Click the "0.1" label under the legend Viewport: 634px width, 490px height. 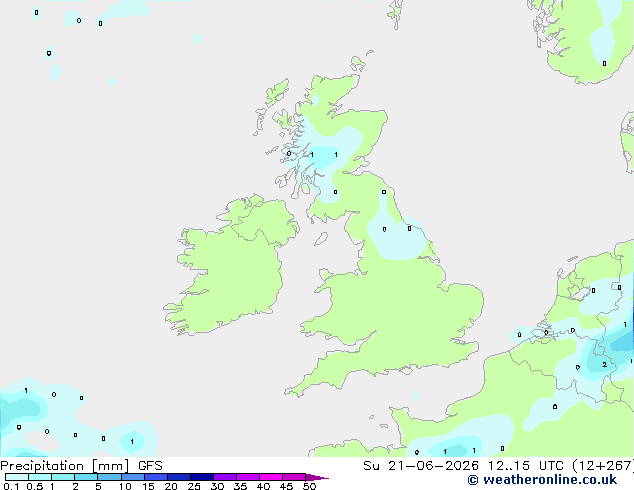(11, 486)
